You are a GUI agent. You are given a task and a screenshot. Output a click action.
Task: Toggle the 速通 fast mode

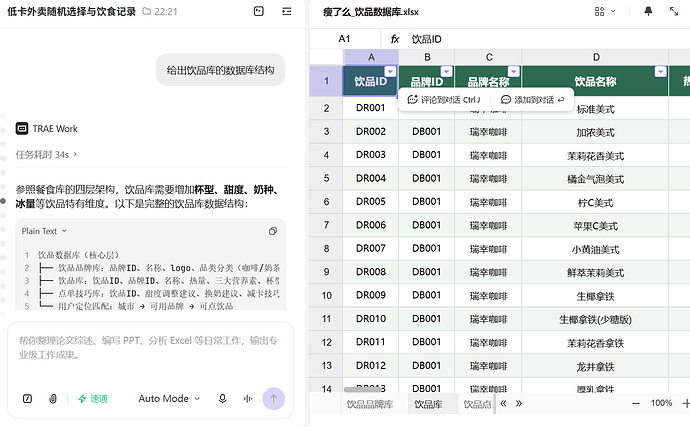click(x=93, y=399)
